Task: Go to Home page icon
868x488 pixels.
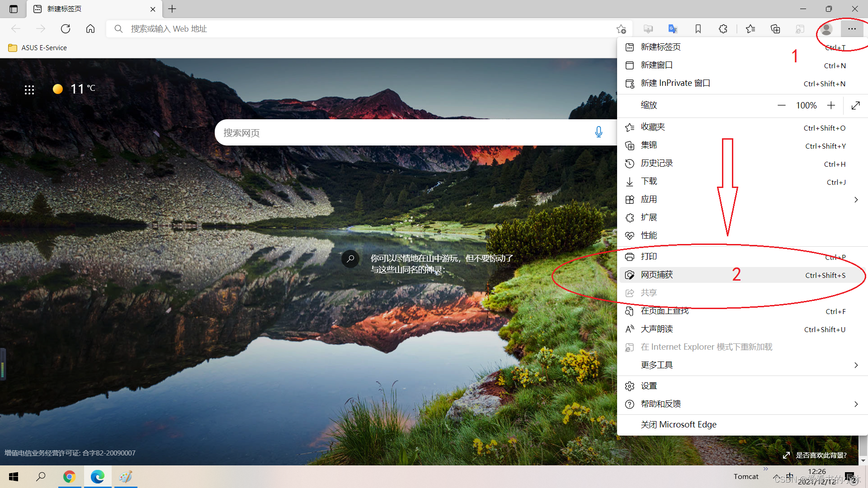Action: tap(90, 29)
